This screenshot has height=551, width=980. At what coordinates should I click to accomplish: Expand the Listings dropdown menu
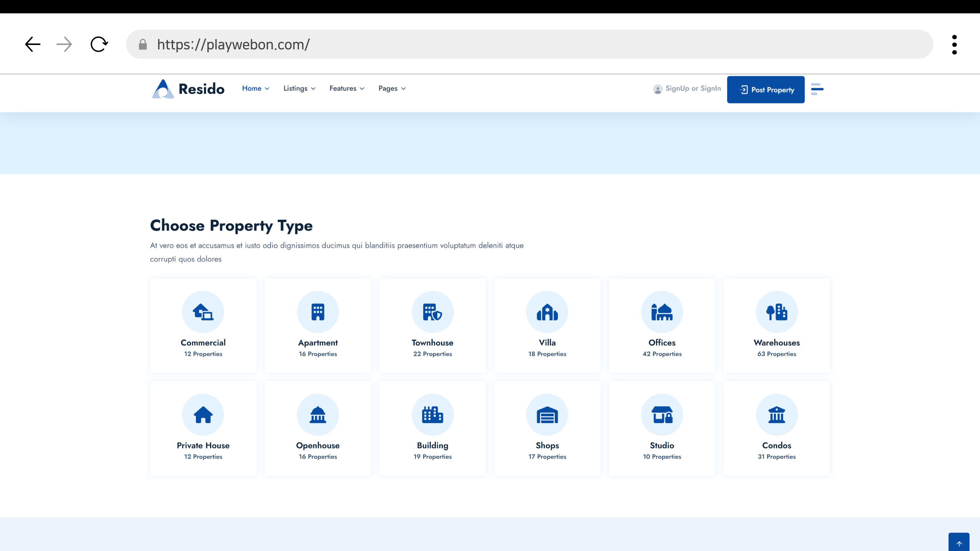click(299, 88)
